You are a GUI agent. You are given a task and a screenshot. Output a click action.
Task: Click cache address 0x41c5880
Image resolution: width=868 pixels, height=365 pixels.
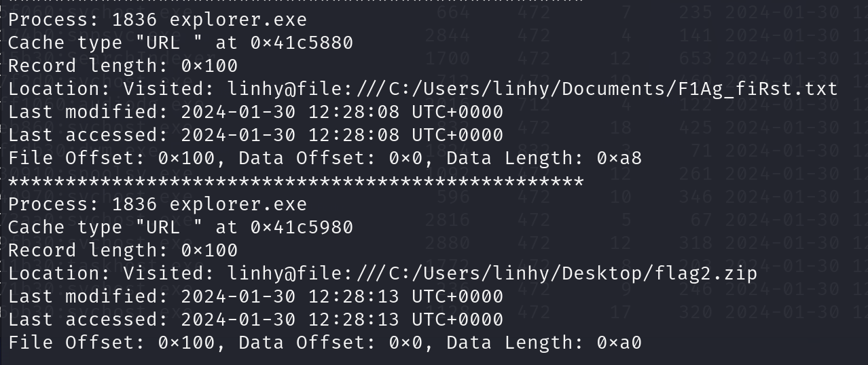tap(301, 43)
